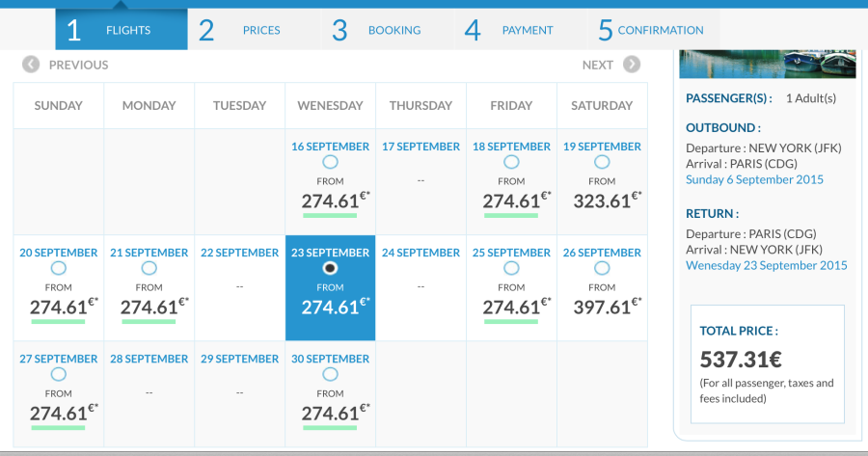Image resolution: width=868 pixels, height=456 pixels.
Task: Click the 397.61€ price on 26 September
Action: [x=602, y=308]
